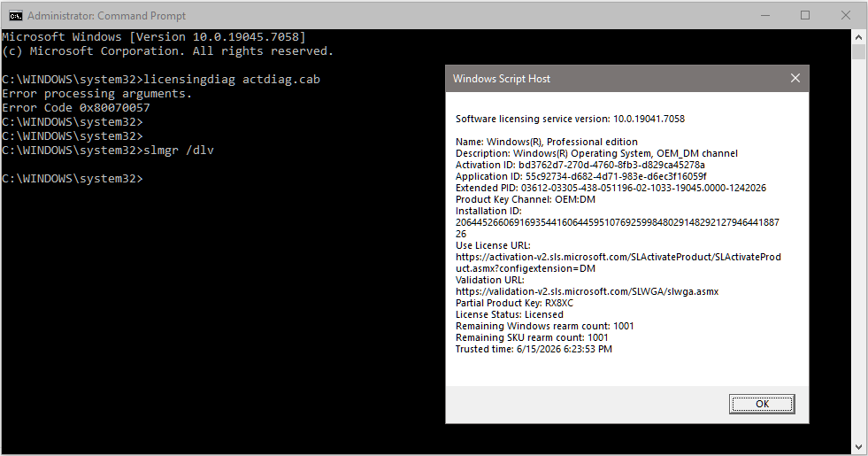Click the 'Validation URL:' label

point(489,280)
